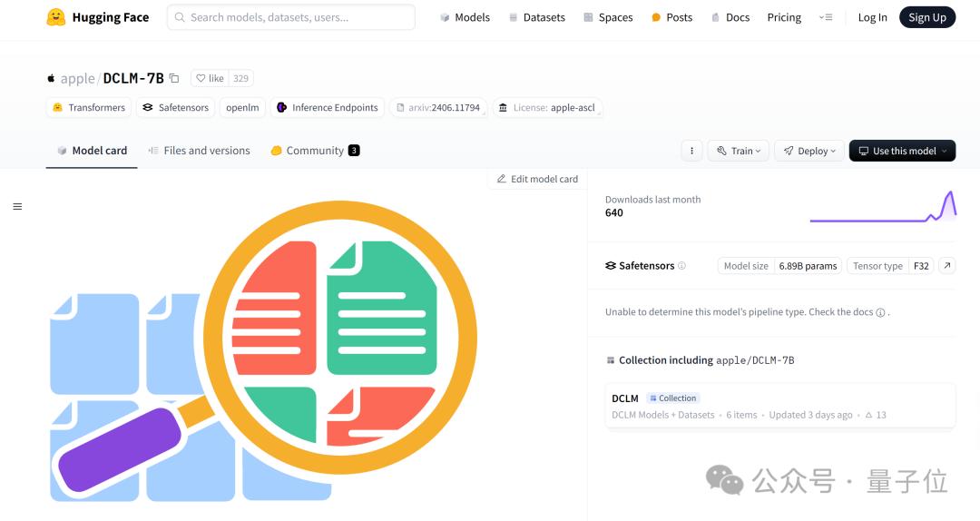Like the DCLM-7B model
Image resolution: width=980 pixels, height=521 pixels.
(x=210, y=78)
